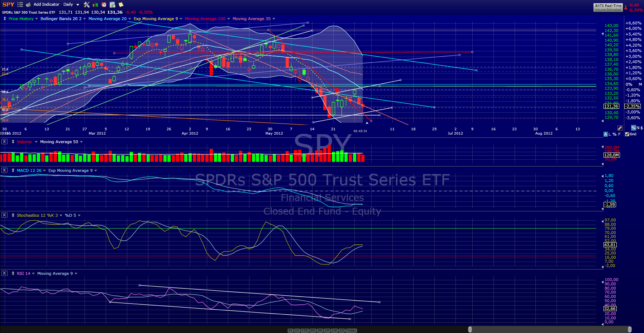Close the RSI indicator pane

click(4, 273)
